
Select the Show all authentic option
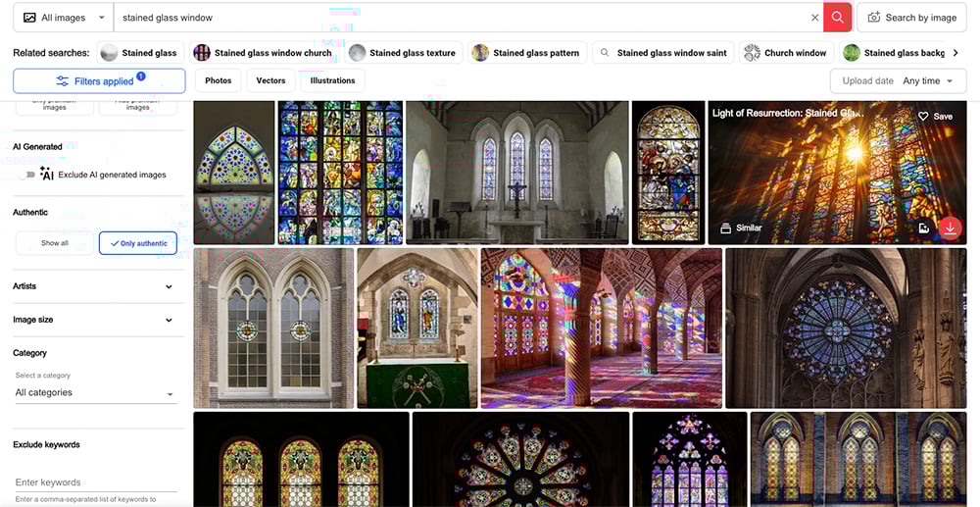pyautogui.click(x=54, y=243)
